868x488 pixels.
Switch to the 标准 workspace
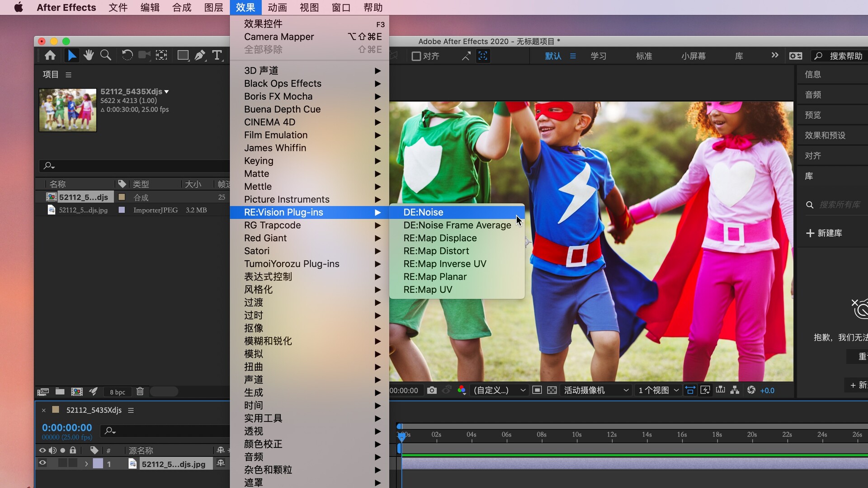pos(644,56)
